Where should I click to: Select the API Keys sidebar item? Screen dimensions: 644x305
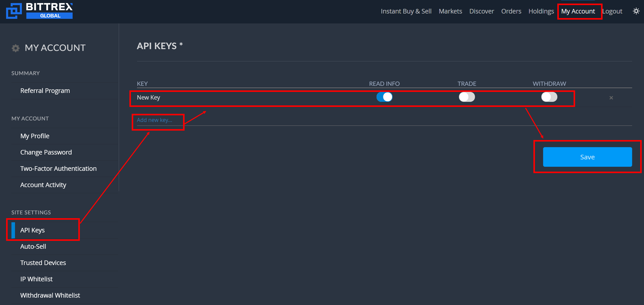point(33,230)
